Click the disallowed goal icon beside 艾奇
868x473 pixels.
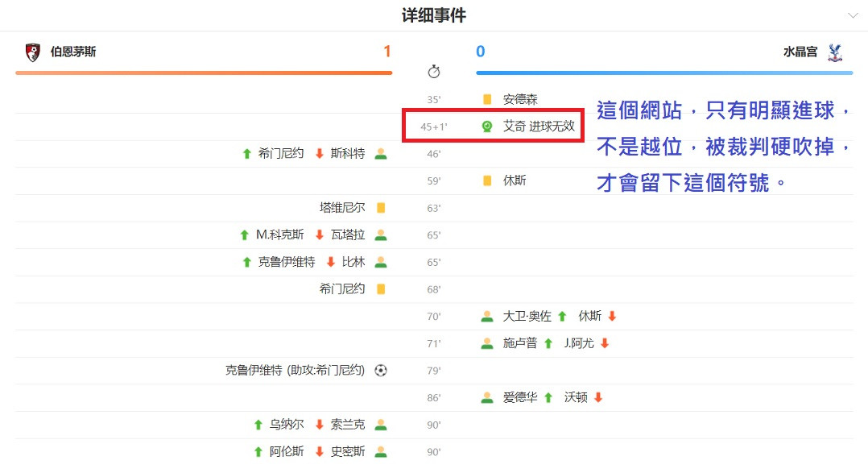click(x=487, y=127)
